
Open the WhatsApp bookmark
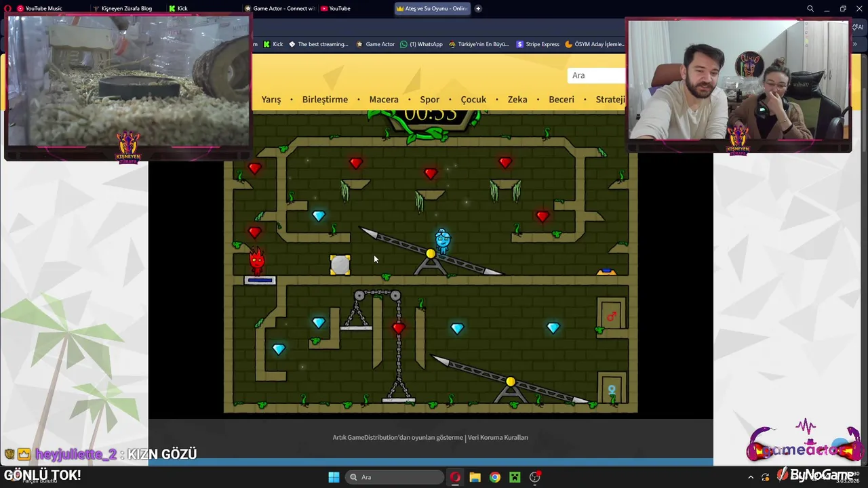[x=421, y=44]
